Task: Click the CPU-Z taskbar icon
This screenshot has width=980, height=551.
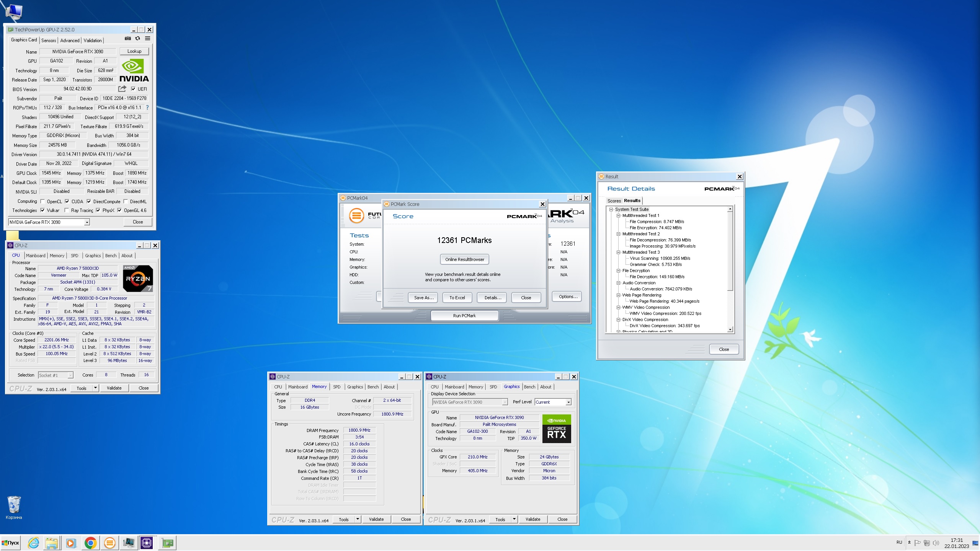Action: click(147, 543)
